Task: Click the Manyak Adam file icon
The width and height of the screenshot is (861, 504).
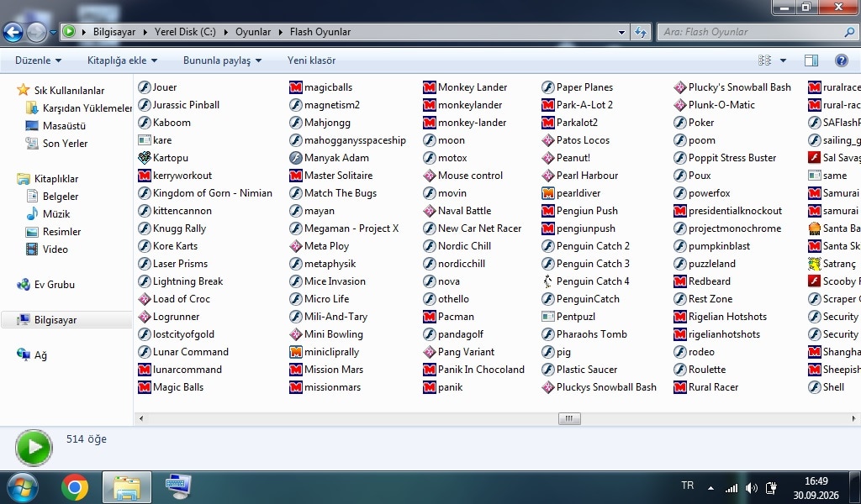Action: click(x=296, y=158)
